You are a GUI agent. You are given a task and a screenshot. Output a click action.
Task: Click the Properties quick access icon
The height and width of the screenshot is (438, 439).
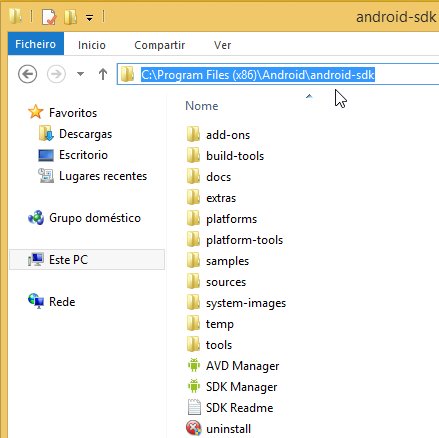coord(49,16)
